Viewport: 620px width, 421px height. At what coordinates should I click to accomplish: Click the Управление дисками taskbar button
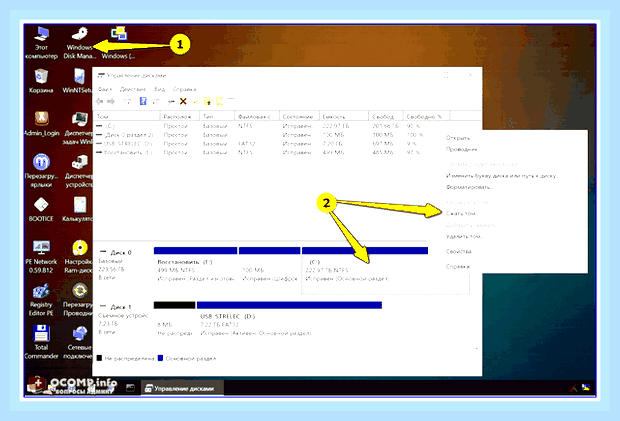182,389
